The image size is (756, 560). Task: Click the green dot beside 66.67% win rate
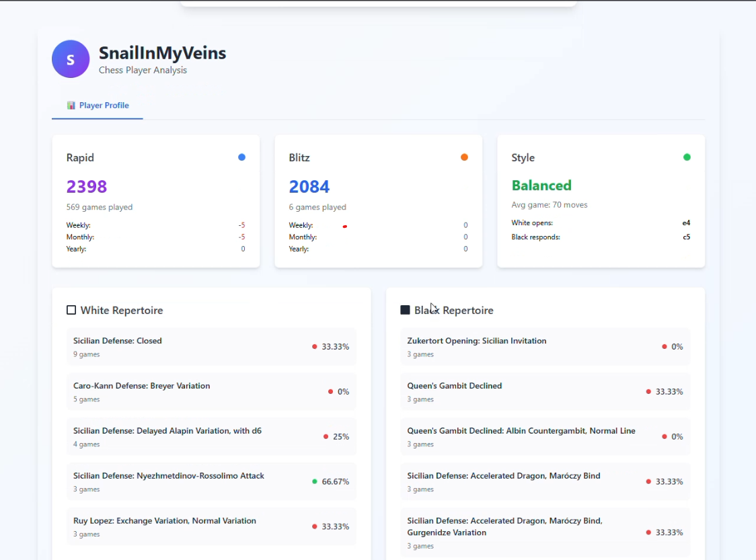[314, 481]
